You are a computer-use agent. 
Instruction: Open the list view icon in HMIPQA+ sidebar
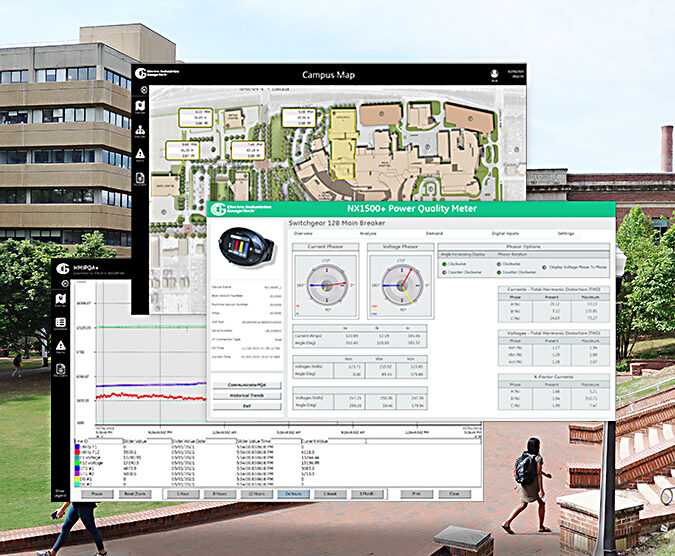(61, 323)
